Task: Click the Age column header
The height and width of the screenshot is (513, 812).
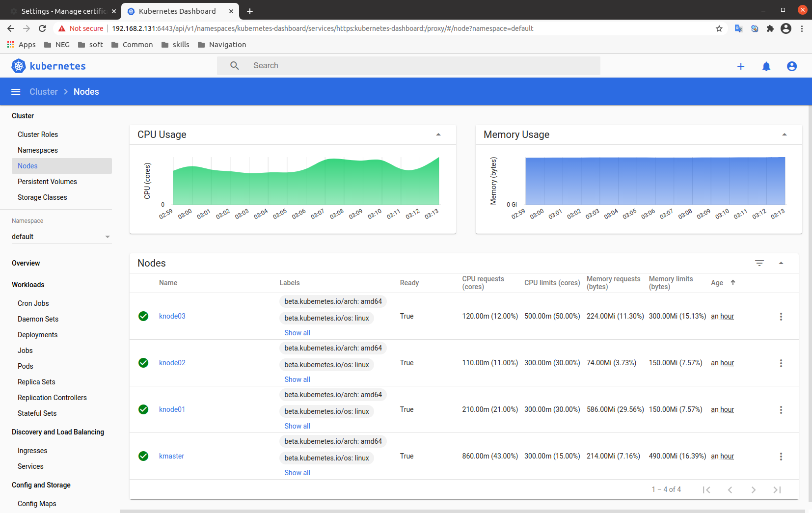Action: coord(717,283)
